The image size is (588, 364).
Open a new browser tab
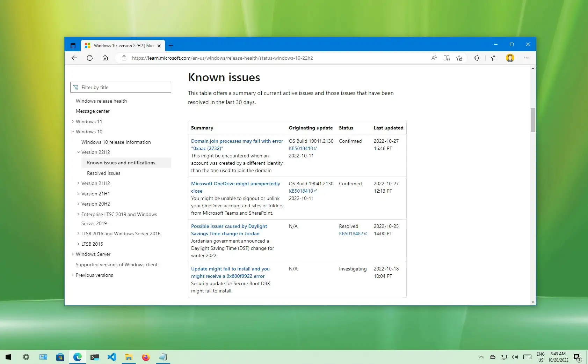coord(171,46)
